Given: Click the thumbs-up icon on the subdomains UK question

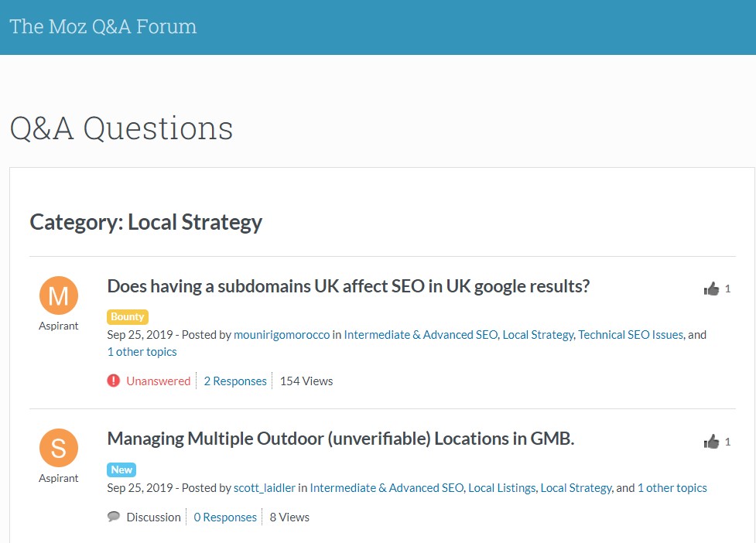Looking at the screenshot, I should tap(713, 288).
